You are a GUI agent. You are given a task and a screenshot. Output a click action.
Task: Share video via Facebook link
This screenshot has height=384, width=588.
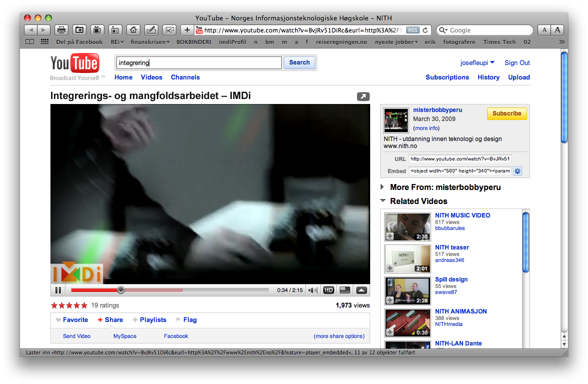pos(176,336)
